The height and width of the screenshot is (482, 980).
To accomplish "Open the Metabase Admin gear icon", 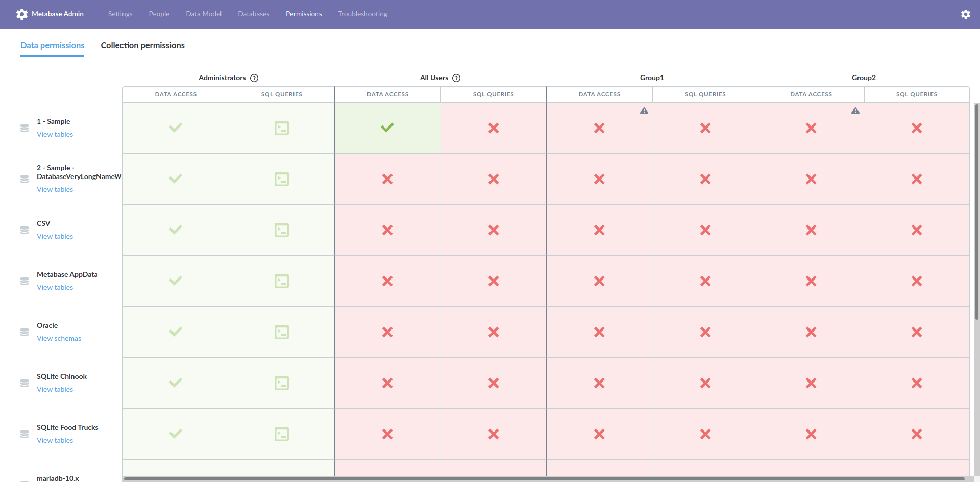I will click(x=22, y=14).
